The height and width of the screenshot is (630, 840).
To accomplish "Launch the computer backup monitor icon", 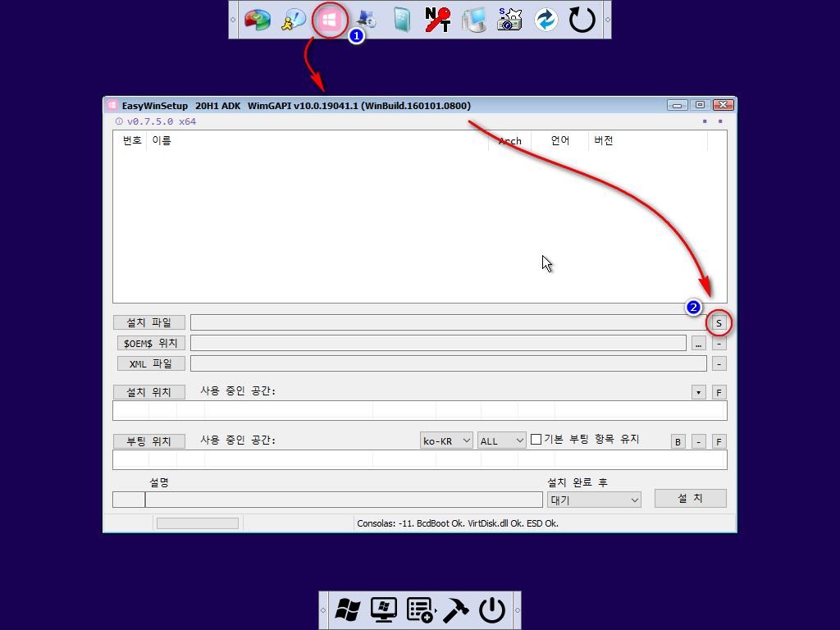I will (x=473, y=20).
